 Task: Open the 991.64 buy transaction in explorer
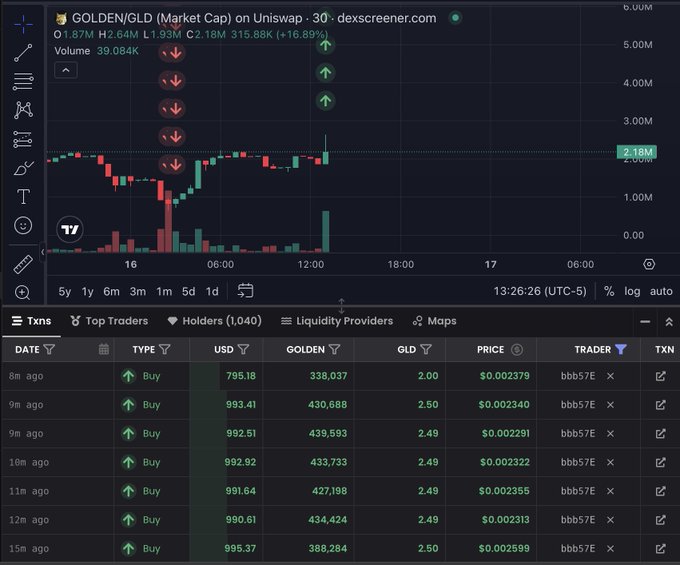[660, 491]
